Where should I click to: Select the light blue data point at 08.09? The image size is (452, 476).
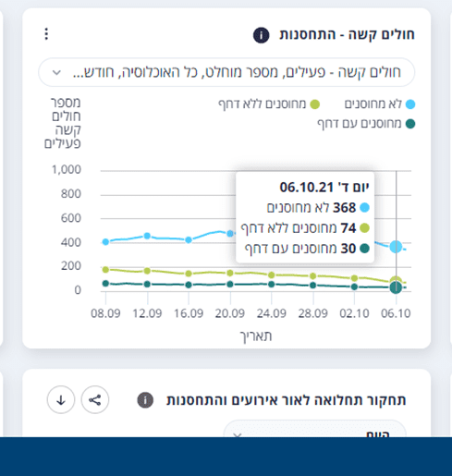click(105, 242)
